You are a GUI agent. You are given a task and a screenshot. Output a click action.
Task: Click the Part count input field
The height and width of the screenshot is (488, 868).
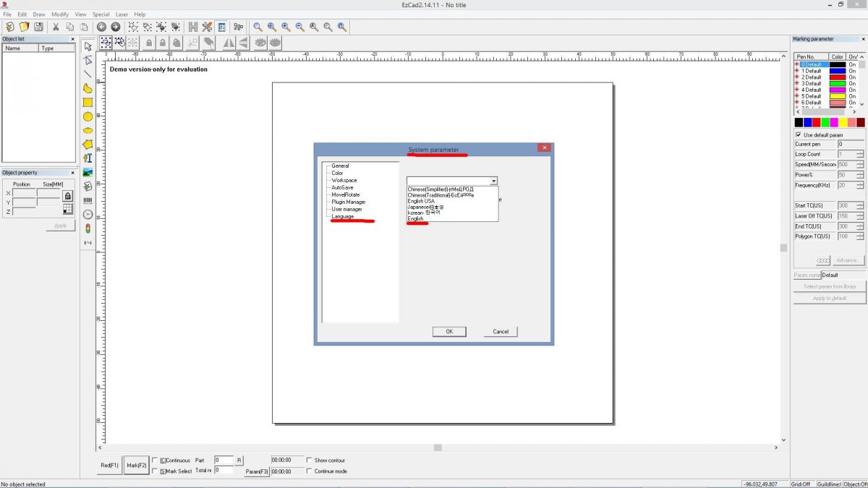pyautogui.click(x=224, y=461)
